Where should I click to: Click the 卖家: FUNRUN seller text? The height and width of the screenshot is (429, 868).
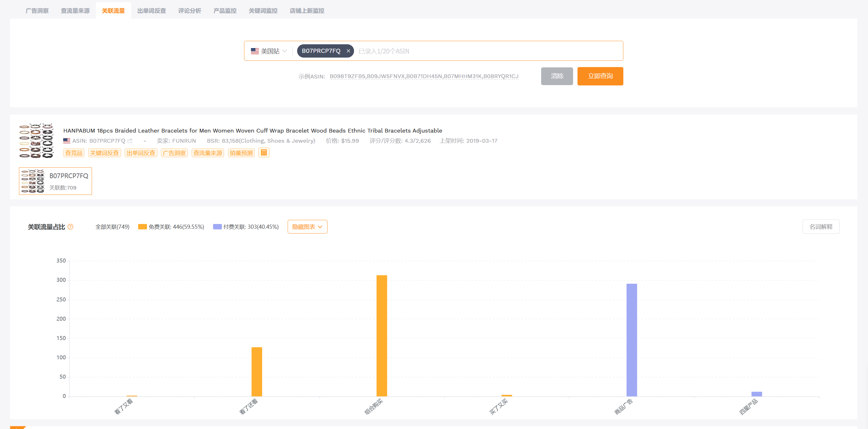(x=176, y=141)
